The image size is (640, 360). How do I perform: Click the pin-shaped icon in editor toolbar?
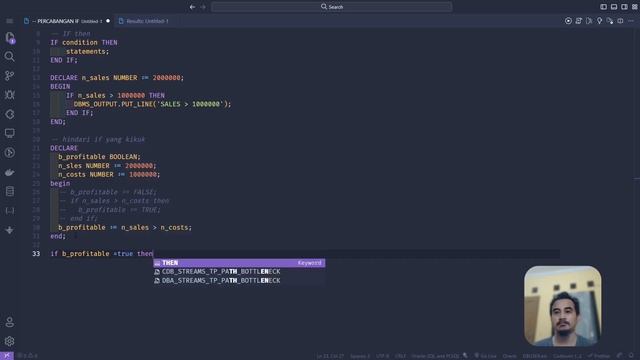599,21
